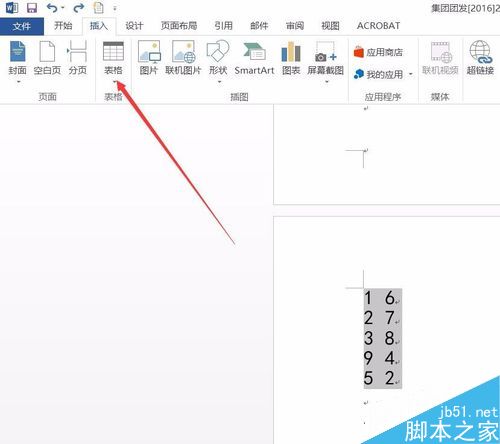Click the Redo arrow icon
500x444 pixels.
79,8
